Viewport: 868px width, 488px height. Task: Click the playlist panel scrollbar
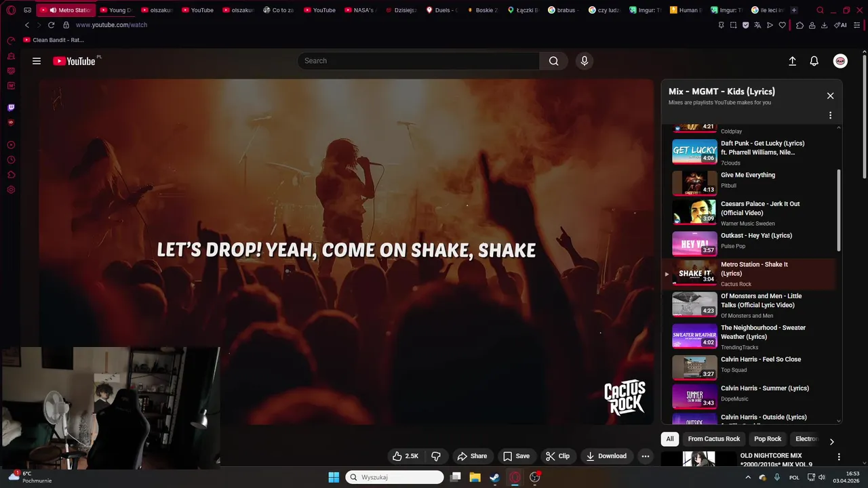click(839, 210)
